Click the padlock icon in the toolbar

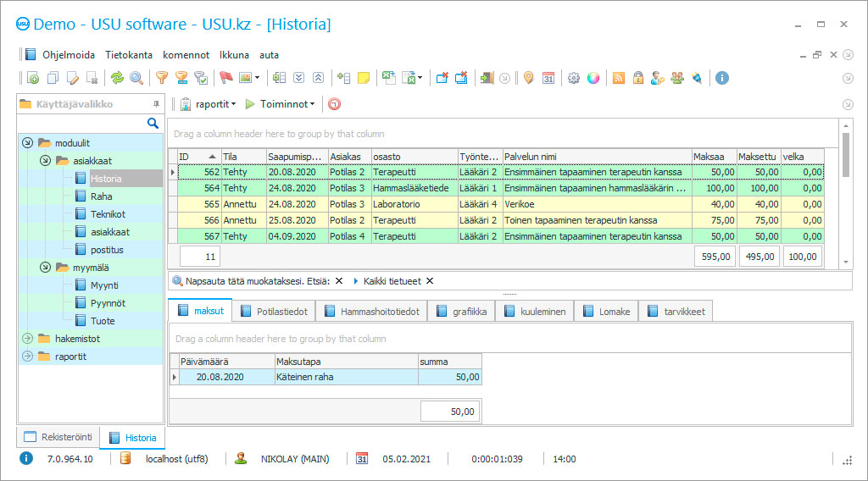click(638, 78)
